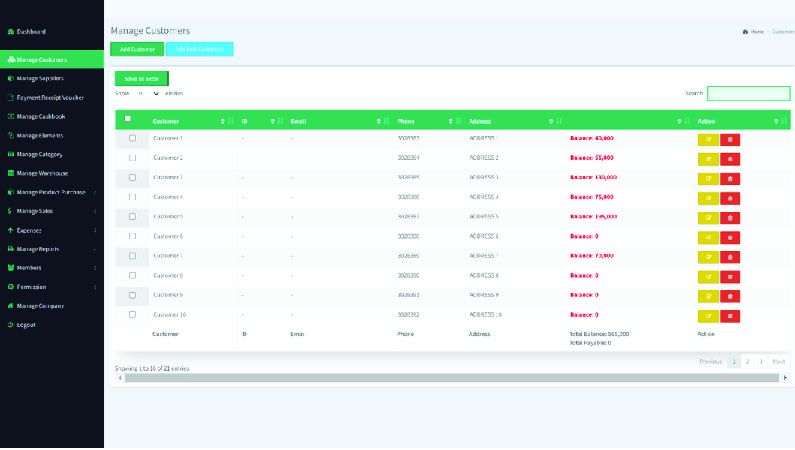This screenshot has width=795, height=450.
Task: Click the Home icon in the breadcrumb
Action: click(746, 31)
